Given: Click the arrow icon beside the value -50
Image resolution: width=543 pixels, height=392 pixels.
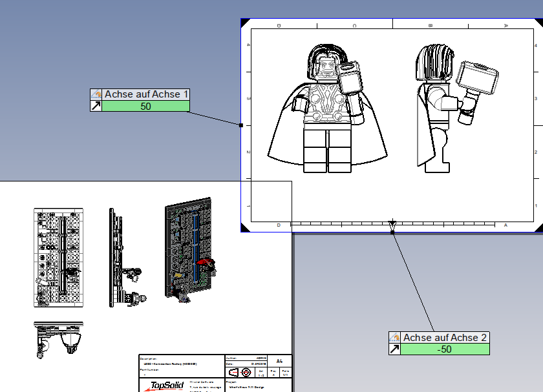Looking at the screenshot, I should 394,349.
